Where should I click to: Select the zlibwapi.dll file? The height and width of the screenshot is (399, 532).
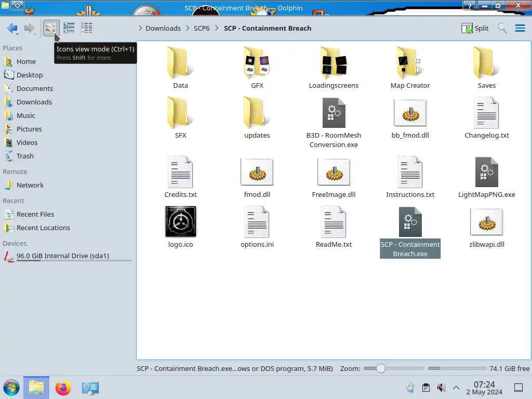486,227
